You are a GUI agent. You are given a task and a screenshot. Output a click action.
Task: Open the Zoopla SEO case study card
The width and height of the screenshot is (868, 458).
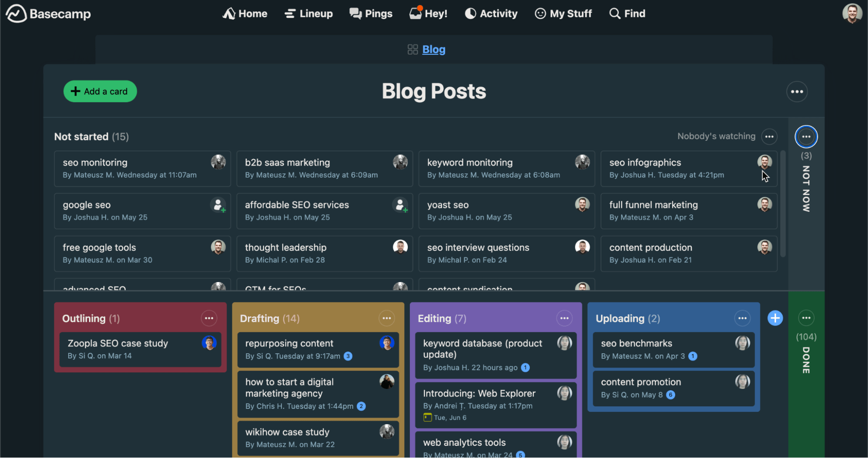pos(140,349)
